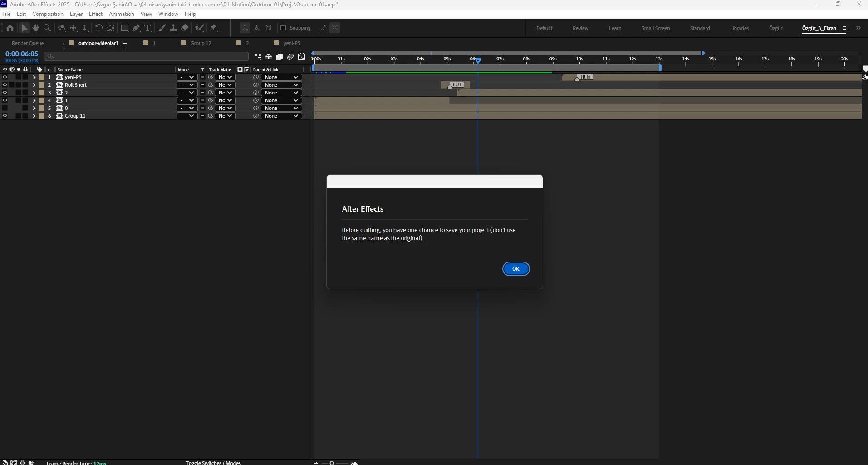
Task: Select the Eraser tool
Action: [x=185, y=28]
